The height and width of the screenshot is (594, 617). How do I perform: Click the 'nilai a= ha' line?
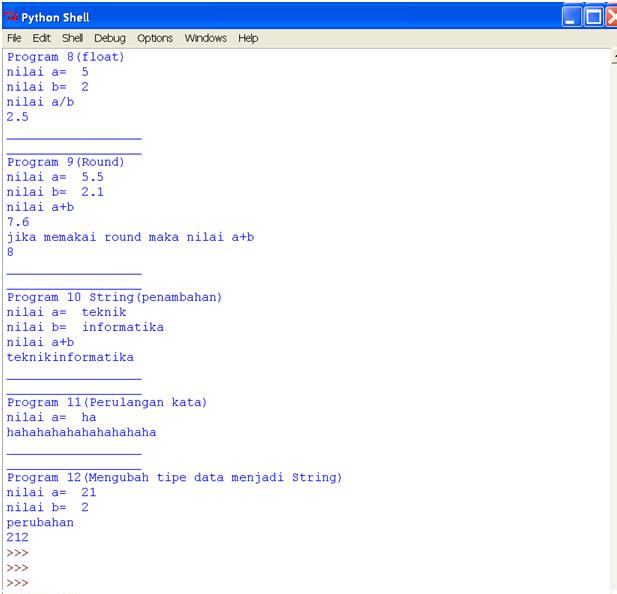coord(52,417)
